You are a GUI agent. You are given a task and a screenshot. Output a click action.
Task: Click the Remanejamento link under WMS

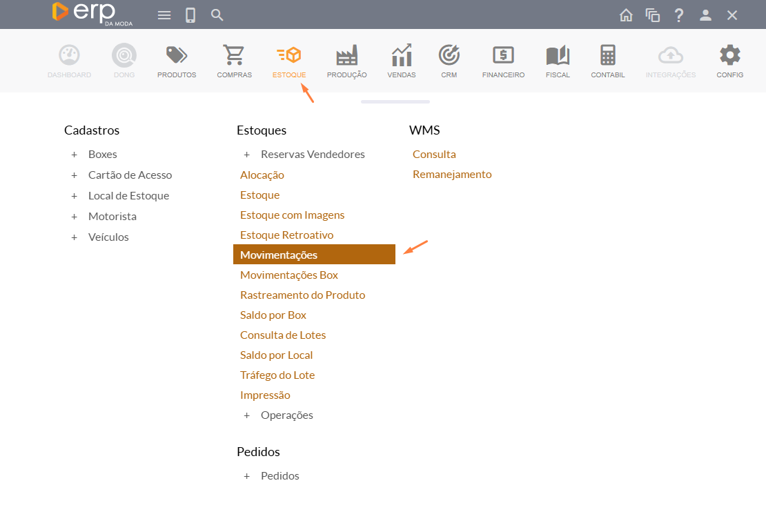[x=452, y=175]
